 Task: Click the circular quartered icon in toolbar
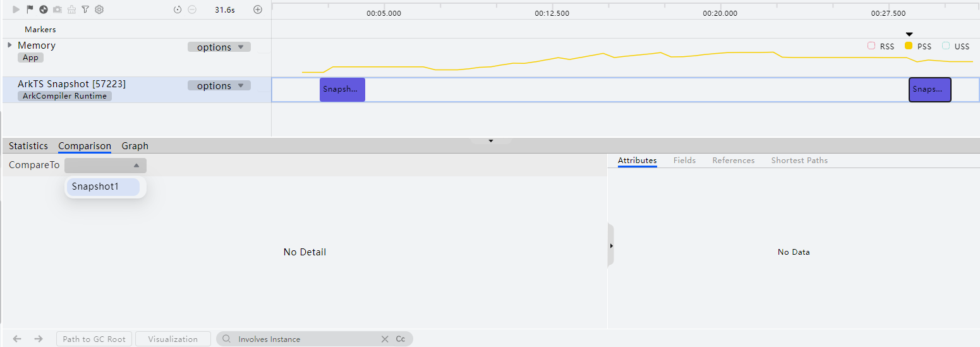44,9
